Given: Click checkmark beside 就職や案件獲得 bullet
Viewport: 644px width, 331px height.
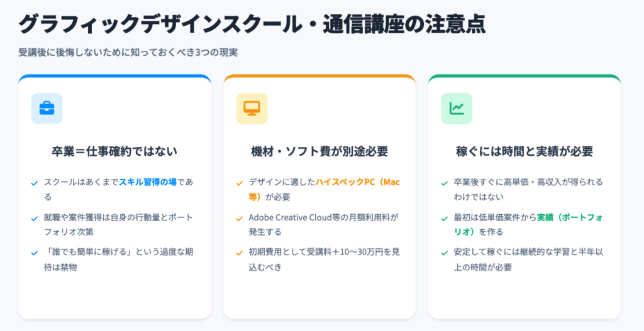Looking at the screenshot, I should [x=35, y=218].
